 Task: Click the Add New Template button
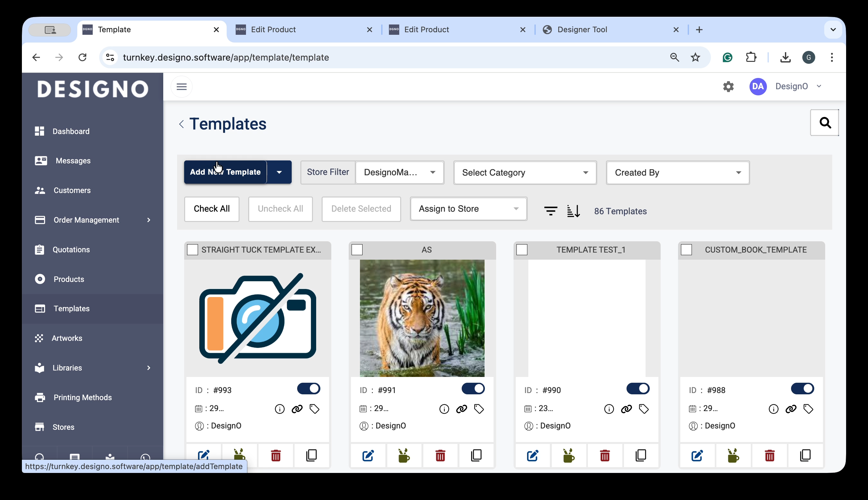click(225, 172)
